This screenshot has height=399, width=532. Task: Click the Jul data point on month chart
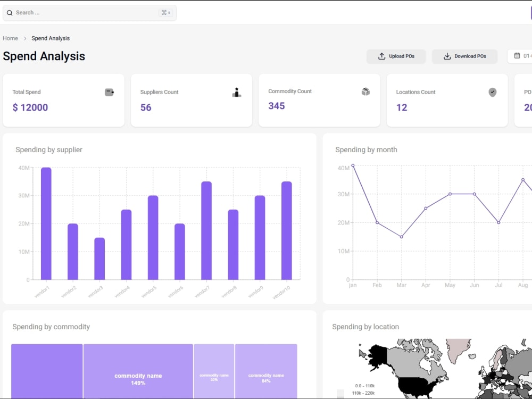[498, 222]
